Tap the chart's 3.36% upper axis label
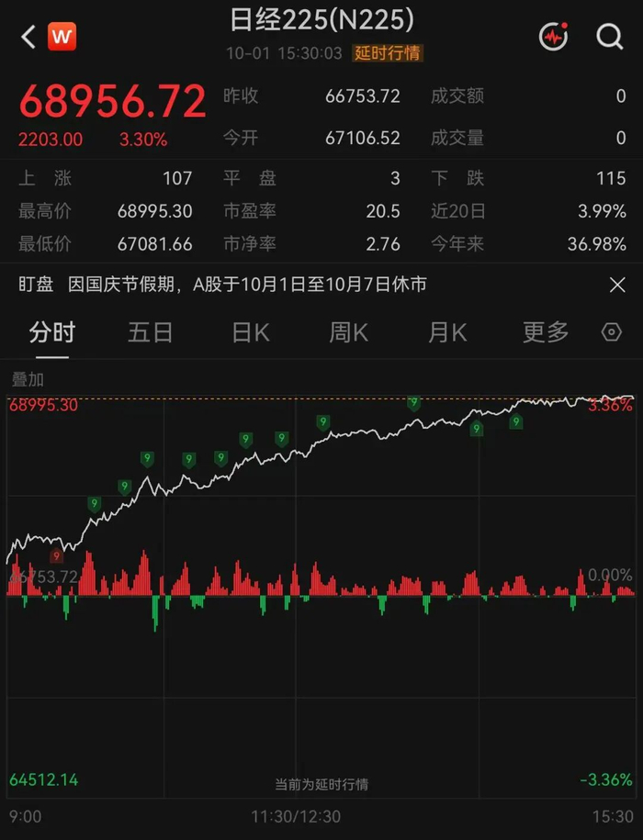 [x=610, y=405]
